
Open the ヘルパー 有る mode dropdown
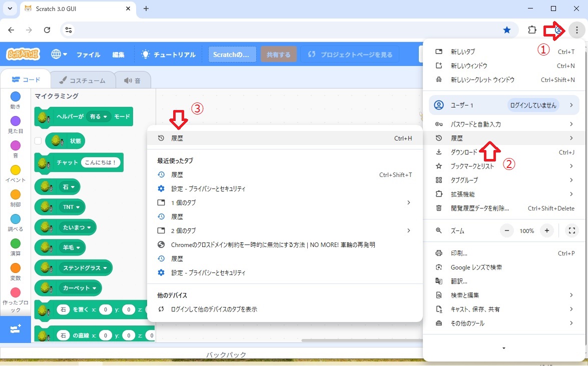pyautogui.click(x=98, y=116)
